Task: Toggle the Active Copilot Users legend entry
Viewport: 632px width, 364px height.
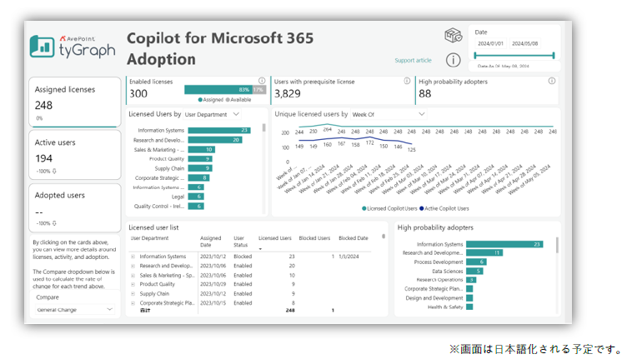Action: pyautogui.click(x=444, y=208)
